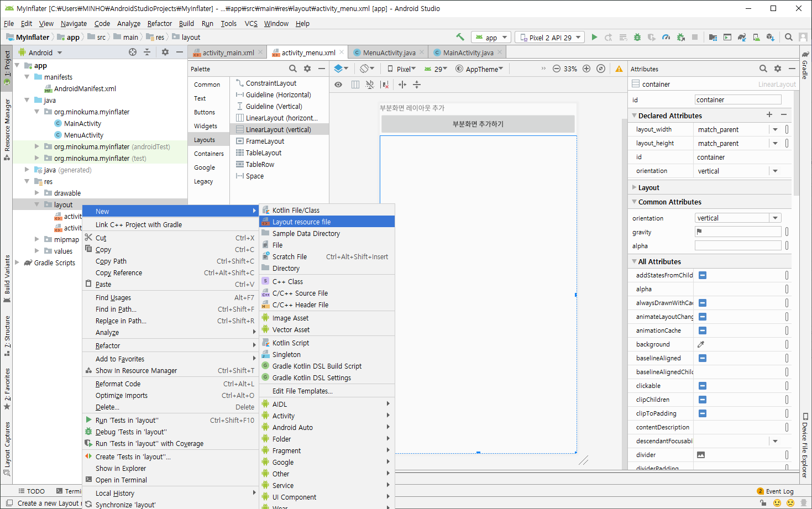Toggle view options eye icon
Image resolution: width=812 pixels, height=509 pixels.
[338, 85]
